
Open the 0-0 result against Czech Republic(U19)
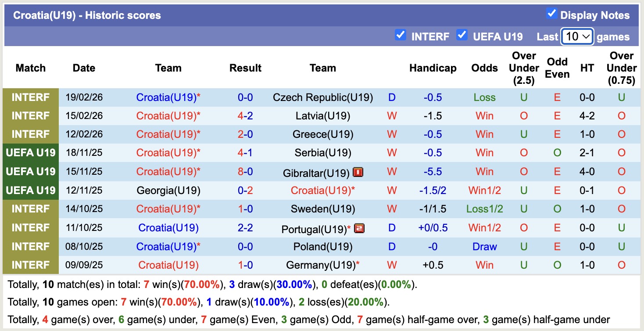[245, 97]
